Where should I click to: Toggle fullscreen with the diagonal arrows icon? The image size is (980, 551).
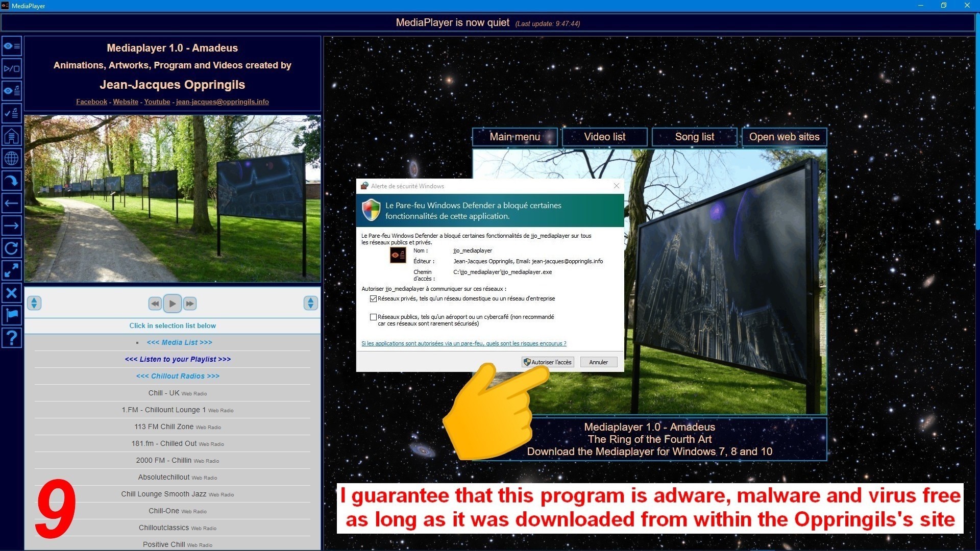11,270
